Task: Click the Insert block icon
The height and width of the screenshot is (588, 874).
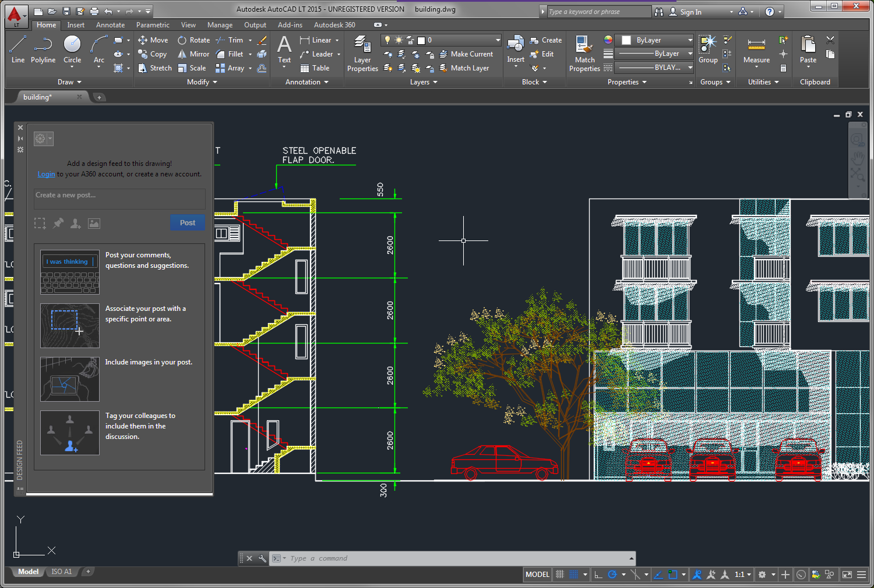Action: (516, 48)
